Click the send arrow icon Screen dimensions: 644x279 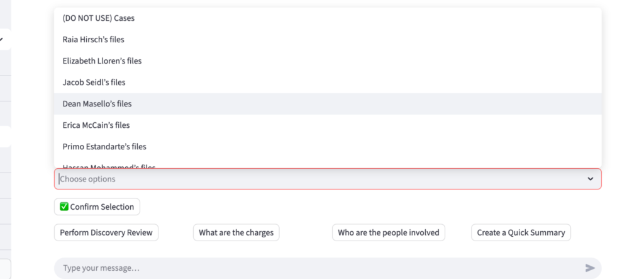point(590,268)
